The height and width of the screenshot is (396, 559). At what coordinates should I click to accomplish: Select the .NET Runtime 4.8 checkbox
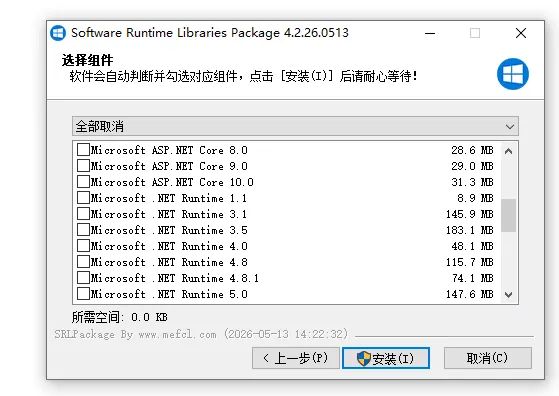pyautogui.click(x=83, y=262)
